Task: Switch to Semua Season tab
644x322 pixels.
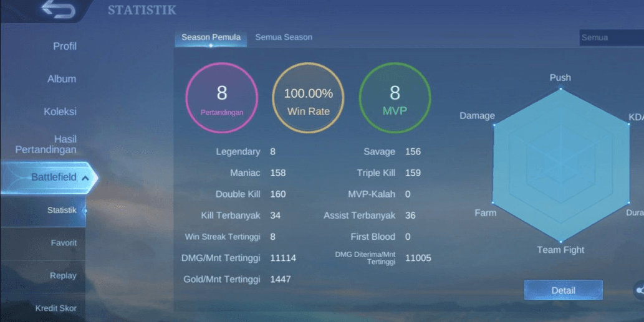Action: [x=284, y=37]
